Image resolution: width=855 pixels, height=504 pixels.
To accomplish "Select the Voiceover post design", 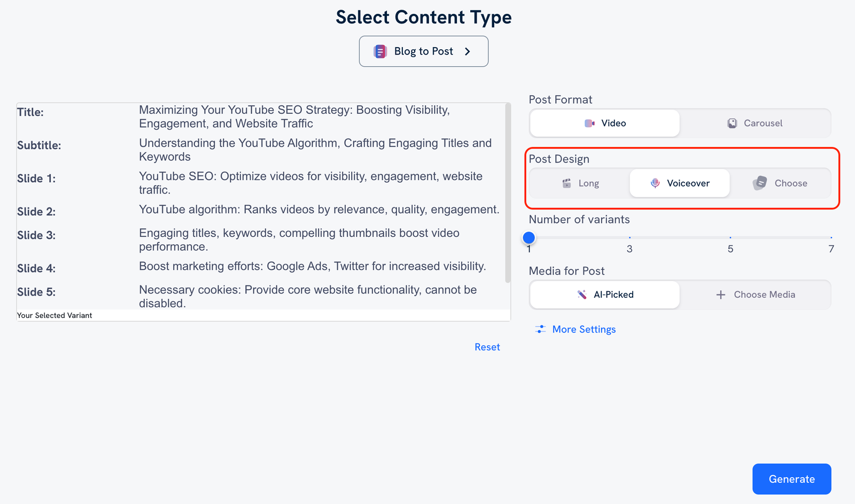I will tap(679, 183).
